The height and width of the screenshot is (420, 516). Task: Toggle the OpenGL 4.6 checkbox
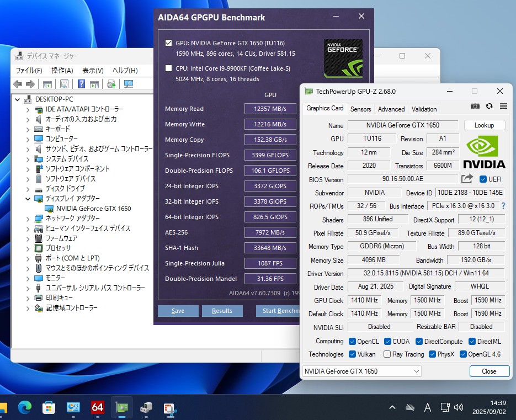tap(463, 354)
